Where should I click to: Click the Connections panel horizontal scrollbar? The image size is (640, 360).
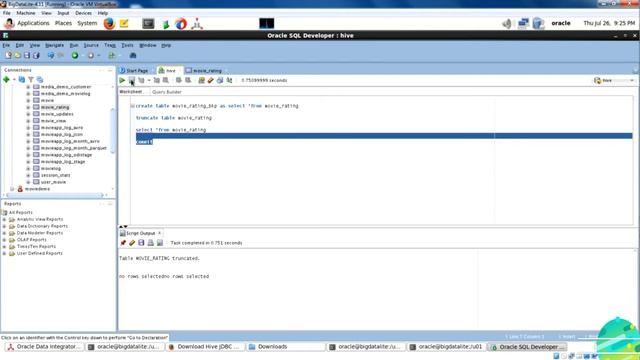pyautogui.click(x=55, y=196)
